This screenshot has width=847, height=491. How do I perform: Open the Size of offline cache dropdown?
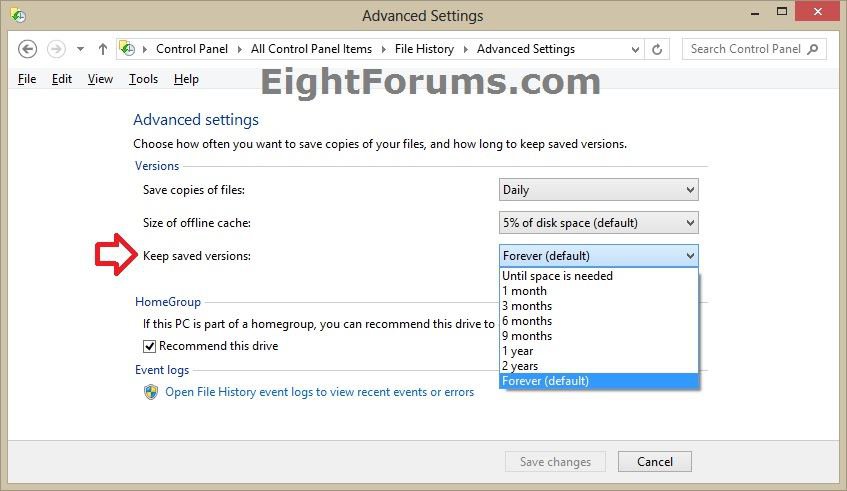point(599,223)
